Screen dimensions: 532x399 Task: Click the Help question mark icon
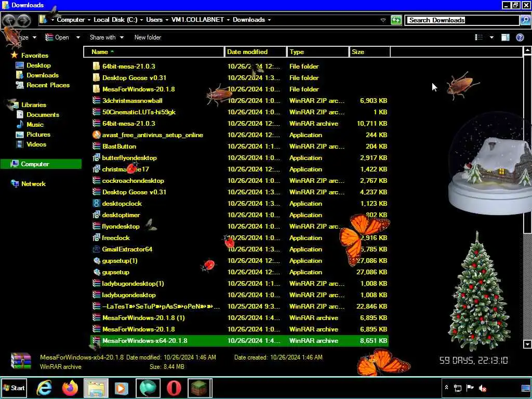pyautogui.click(x=520, y=37)
